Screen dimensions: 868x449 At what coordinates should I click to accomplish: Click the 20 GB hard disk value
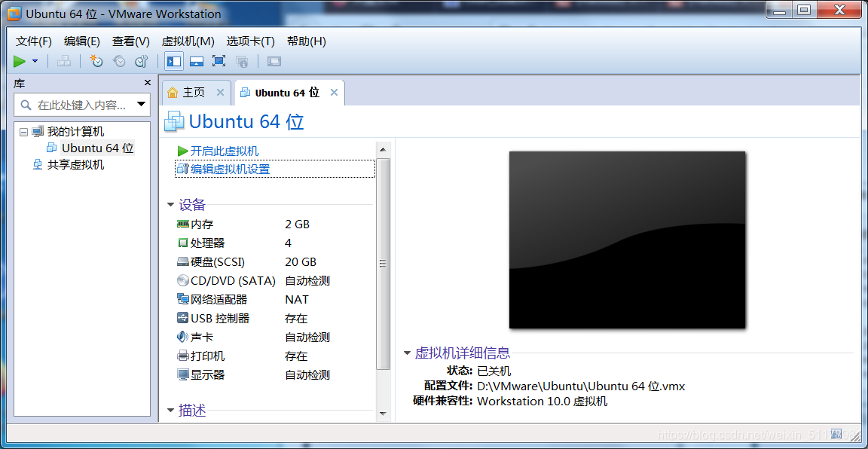(301, 262)
